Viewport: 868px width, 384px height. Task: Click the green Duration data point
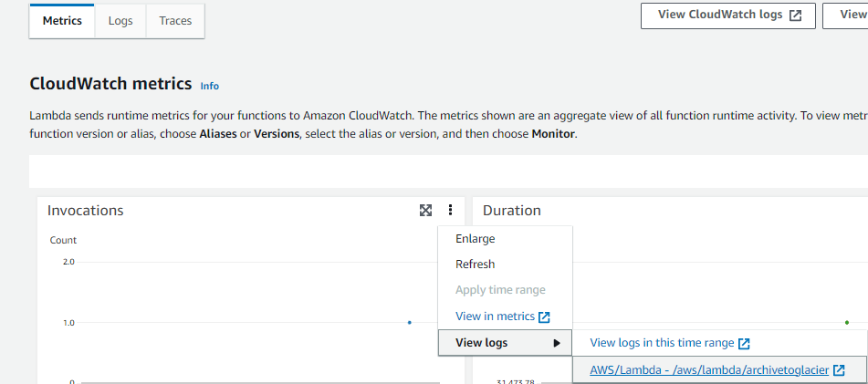tap(847, 322)
